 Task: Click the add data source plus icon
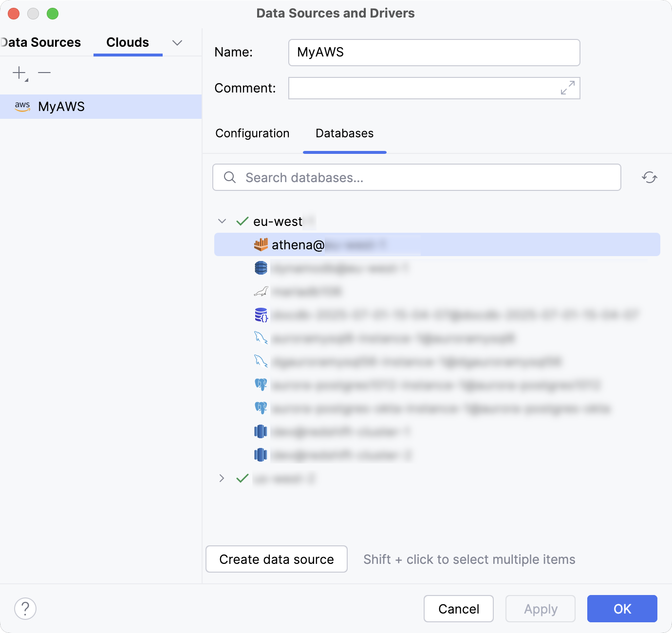click(x=19, y=73)
